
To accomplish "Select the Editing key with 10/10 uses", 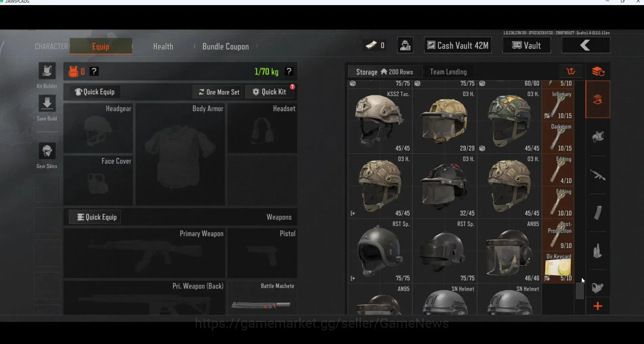I will 558,202.
